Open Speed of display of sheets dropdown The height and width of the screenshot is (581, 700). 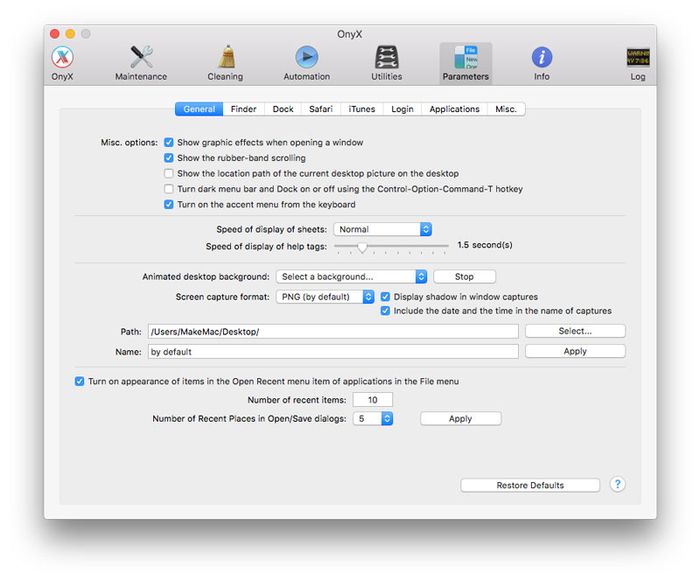[383, 230]
